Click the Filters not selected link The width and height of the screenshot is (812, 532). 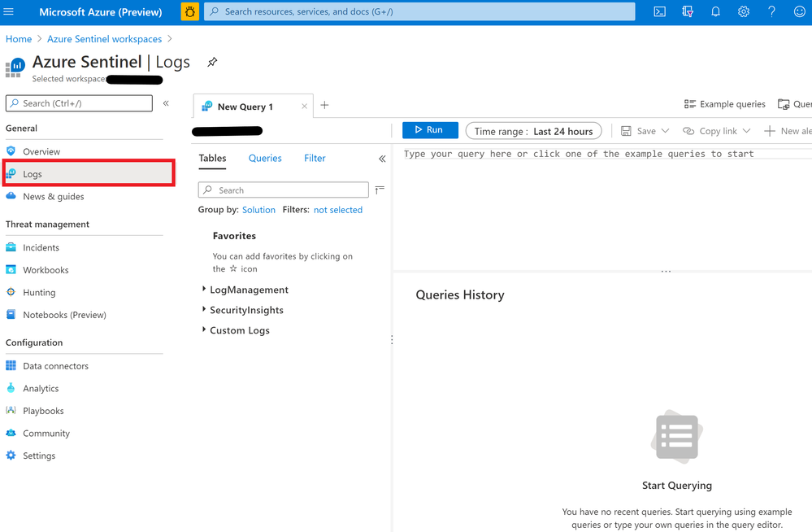click(338, 210)
